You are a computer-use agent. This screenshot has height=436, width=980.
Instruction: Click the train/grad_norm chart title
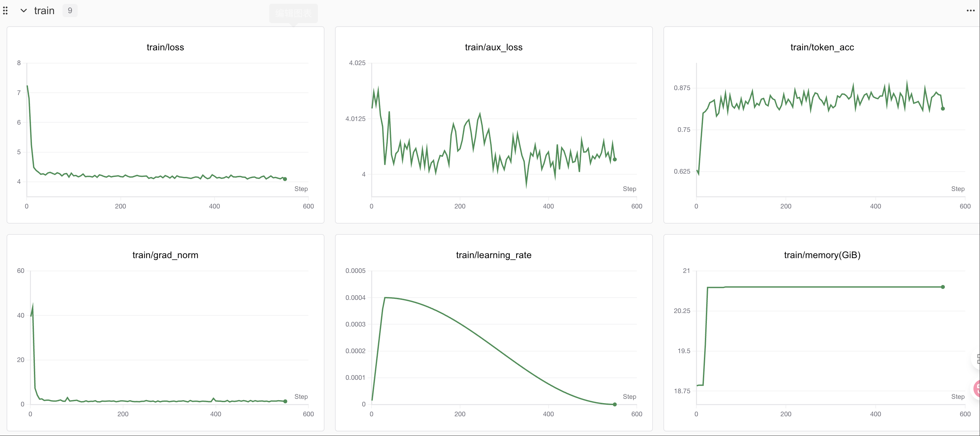pyautogui.click(x=165, y=255)
